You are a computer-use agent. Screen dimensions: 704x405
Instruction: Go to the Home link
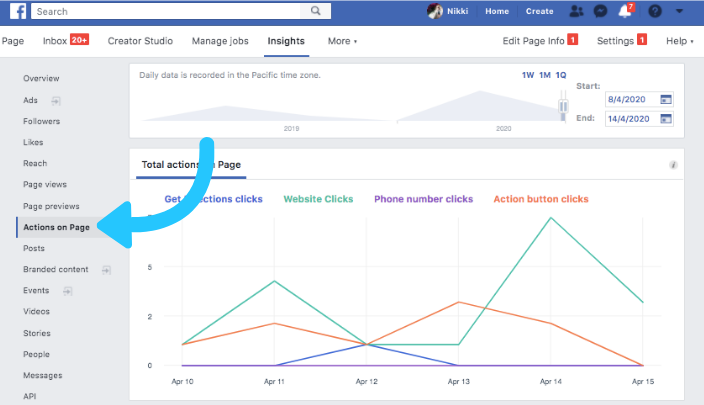click(497, 11)
